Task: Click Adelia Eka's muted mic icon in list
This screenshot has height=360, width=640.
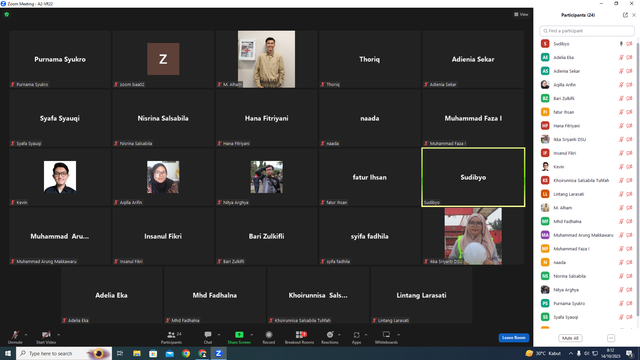Action: pyautogui.click(x=621, y=58)
